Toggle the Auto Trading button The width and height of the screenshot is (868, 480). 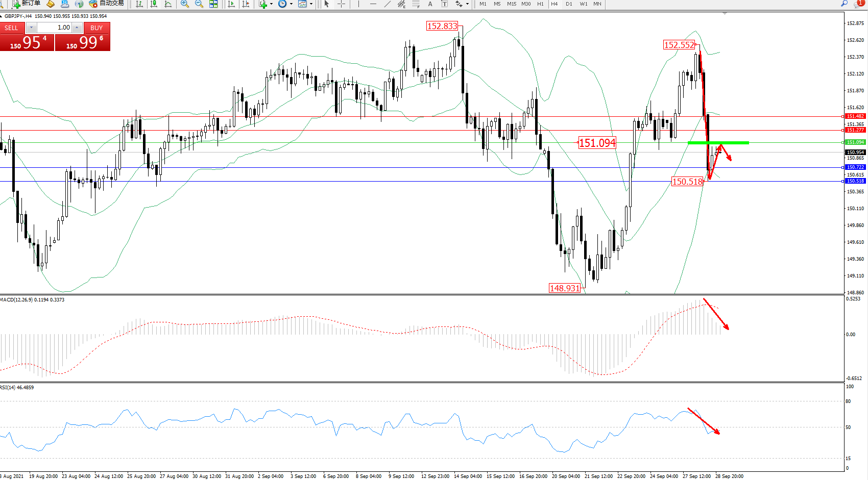[106, 4]
